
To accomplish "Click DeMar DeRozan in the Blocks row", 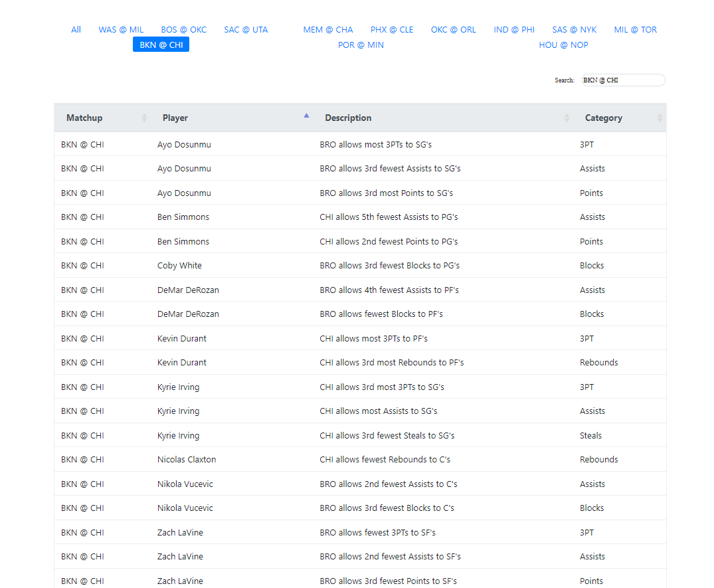I will coord(188,314).
